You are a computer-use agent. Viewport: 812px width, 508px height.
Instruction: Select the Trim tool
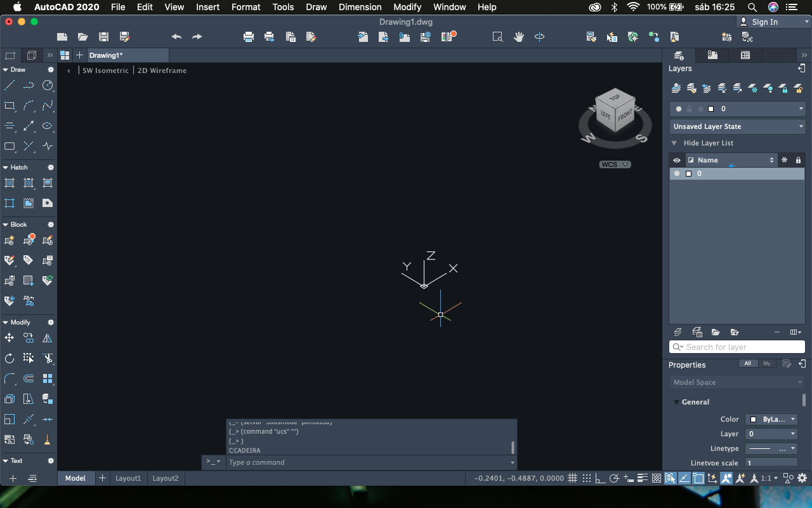click(x=48, y=358)
